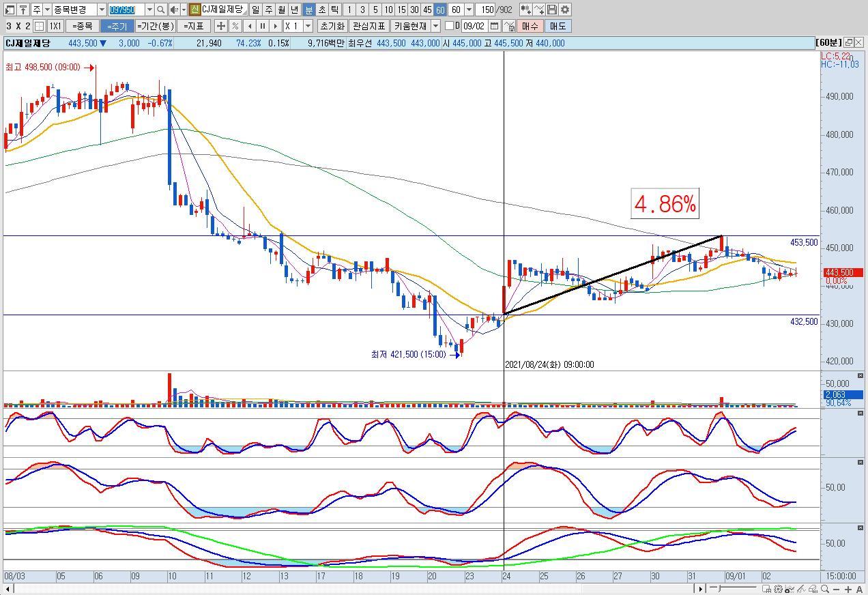Click the indicator chart icon in bottom toolbar
The height and width of the screenshot is (595, 868).
(790, 589)
